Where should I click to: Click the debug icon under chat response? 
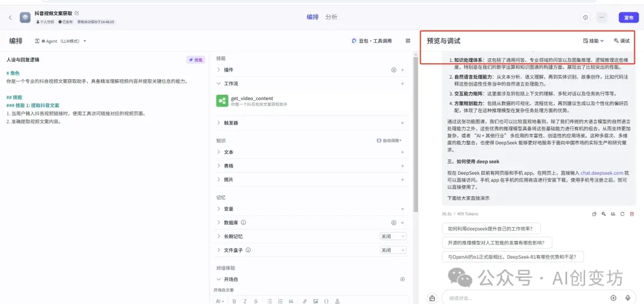[603, 214]
